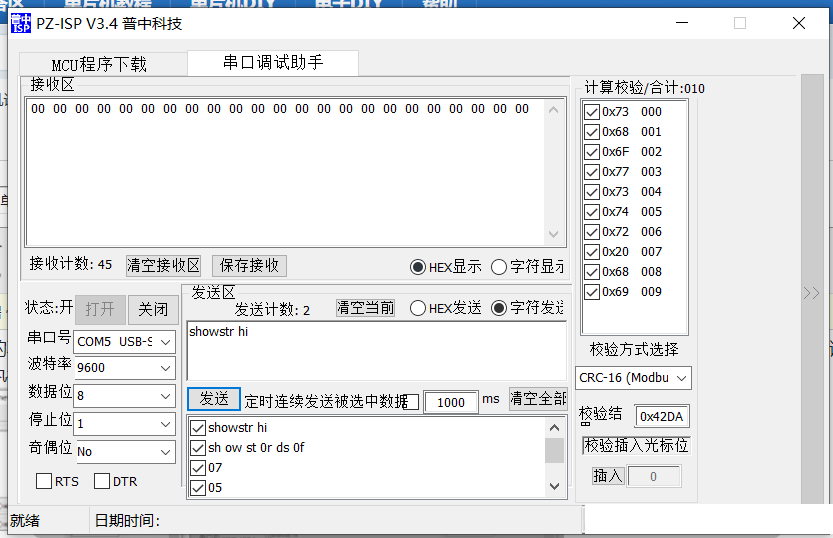
Task: Click the 关闭 serial port button
Action: click(153, 310)
